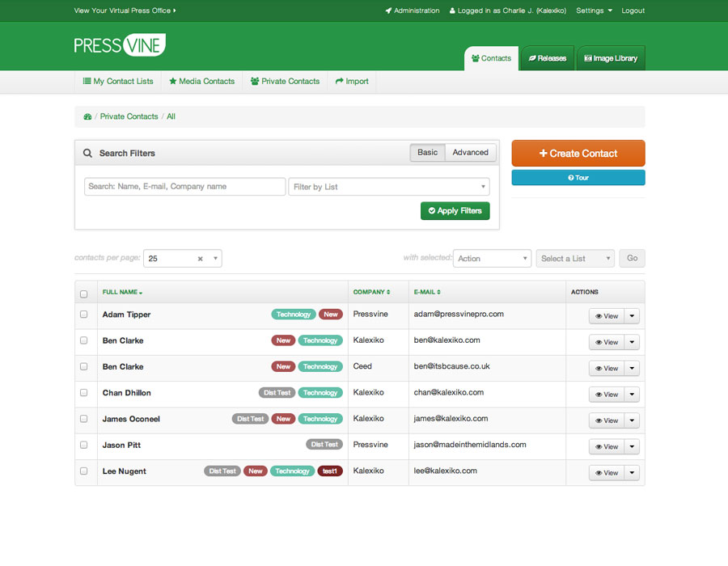This screenshot has width=728, height=566.
Task: Go to Media Contacts
Action: pos(201,82)
